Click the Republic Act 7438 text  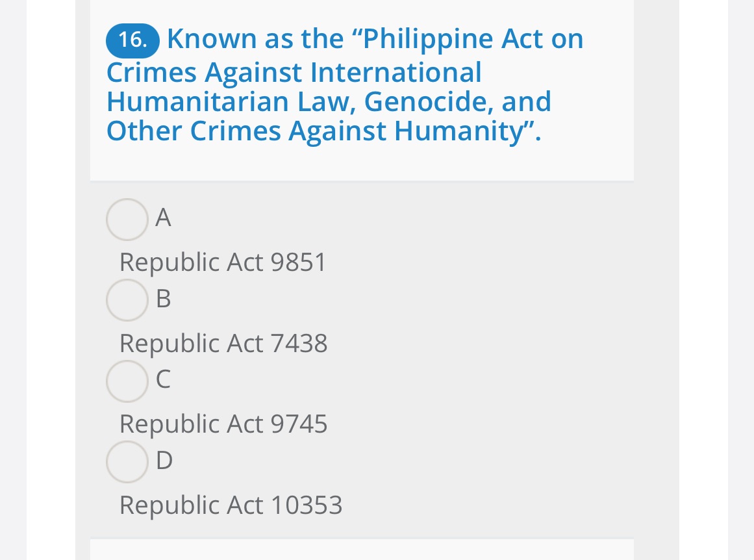coord(223,344)
